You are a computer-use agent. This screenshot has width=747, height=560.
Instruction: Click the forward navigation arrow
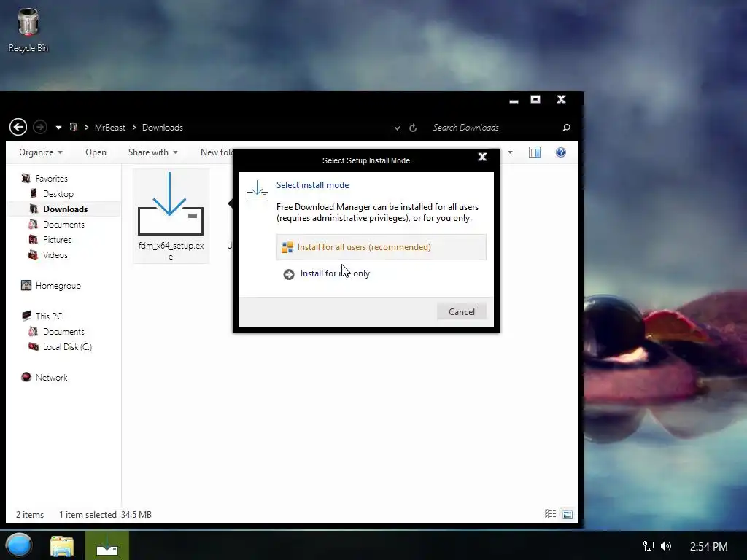coord(40,127)
